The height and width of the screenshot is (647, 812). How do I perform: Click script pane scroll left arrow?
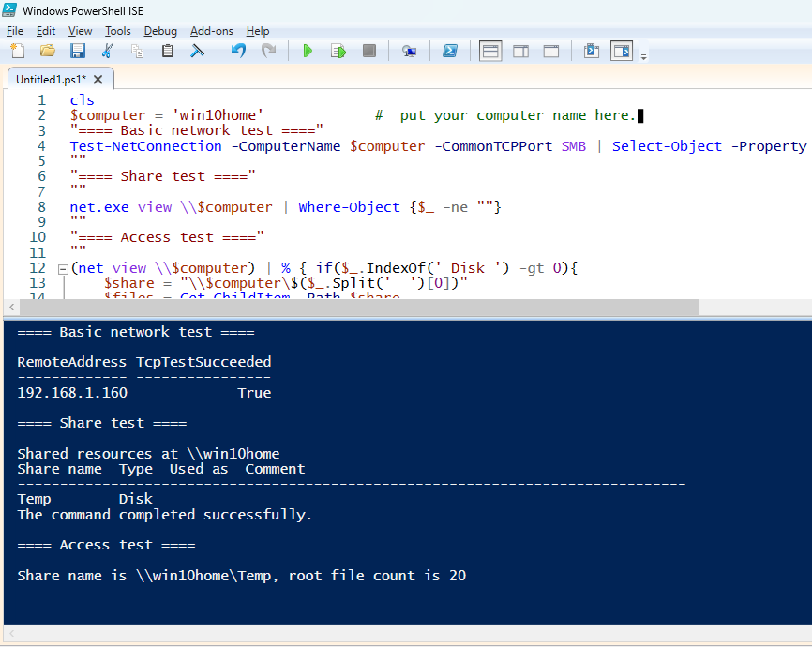(x=11, y=308)
